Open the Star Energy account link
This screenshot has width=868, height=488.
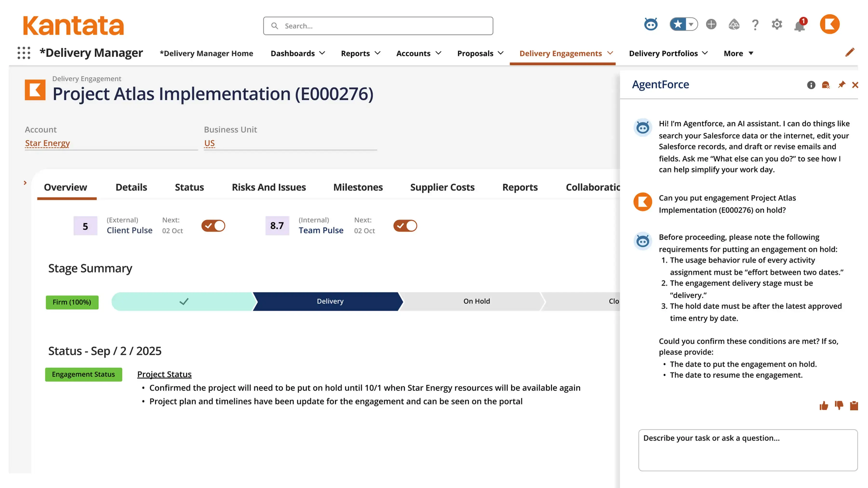tap(47, 143)
